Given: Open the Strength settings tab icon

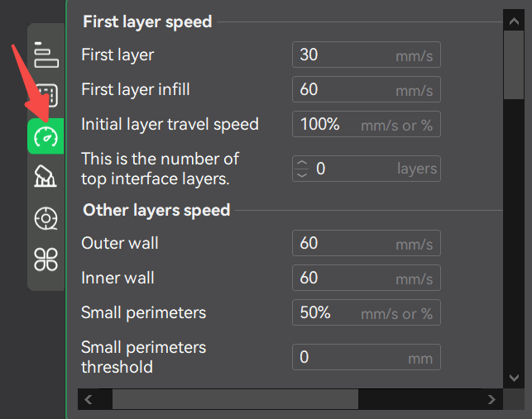Looking at the screenshot, I should (x=46, y=95).
